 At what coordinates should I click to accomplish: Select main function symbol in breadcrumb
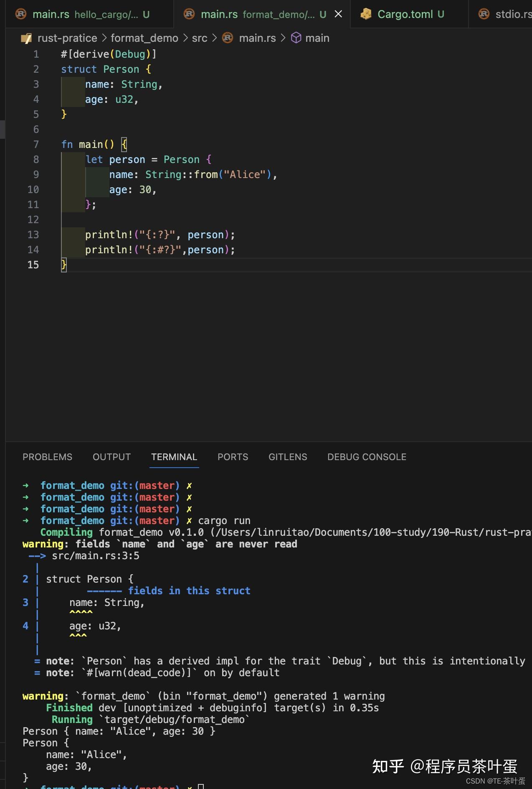[317, 38]
